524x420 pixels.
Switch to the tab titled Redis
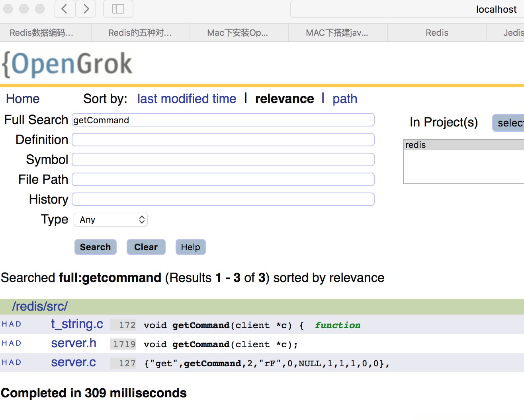(437, 33)
